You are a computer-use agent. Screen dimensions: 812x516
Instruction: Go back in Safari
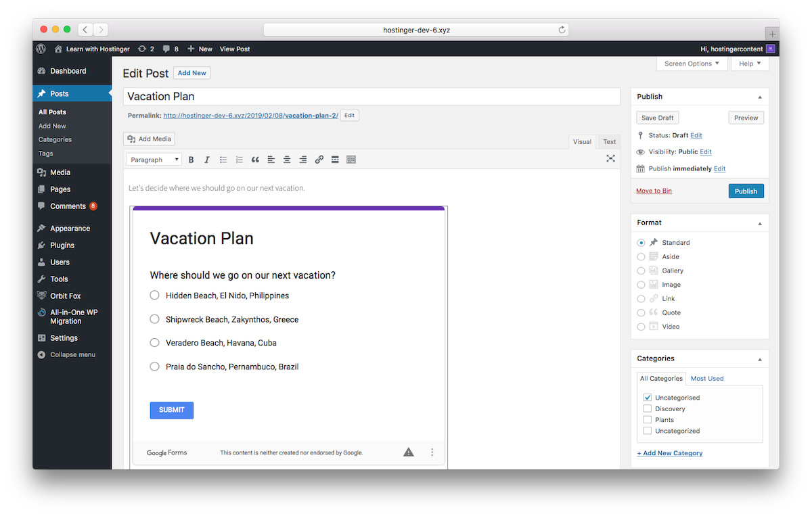click(85, 30)
